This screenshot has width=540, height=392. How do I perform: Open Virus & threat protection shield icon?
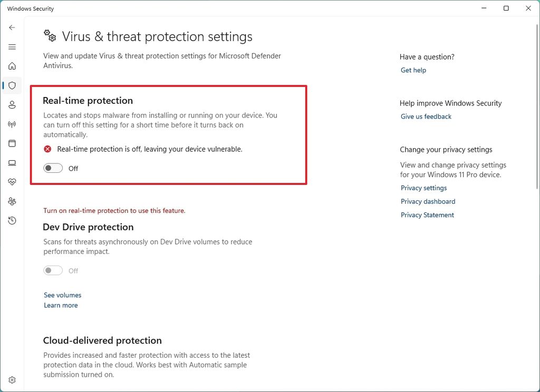[12, 85]
